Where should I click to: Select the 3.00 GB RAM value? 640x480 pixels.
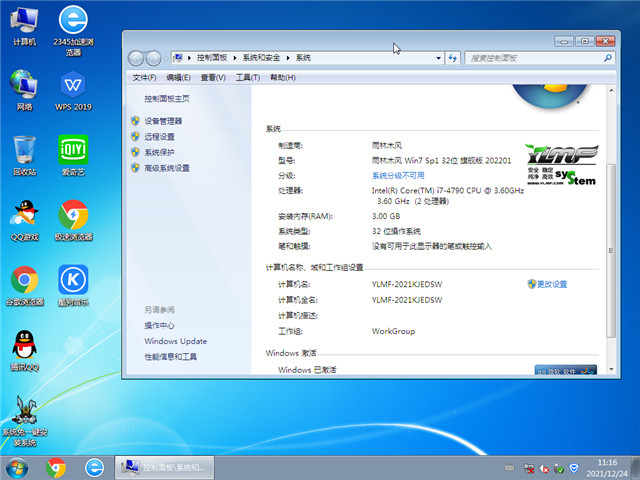386,216
